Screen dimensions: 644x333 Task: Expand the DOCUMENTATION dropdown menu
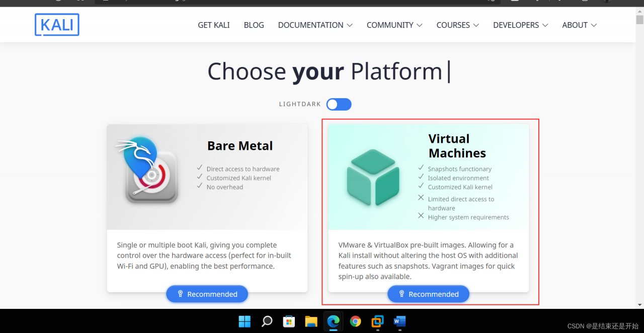(x=315, y=25)
